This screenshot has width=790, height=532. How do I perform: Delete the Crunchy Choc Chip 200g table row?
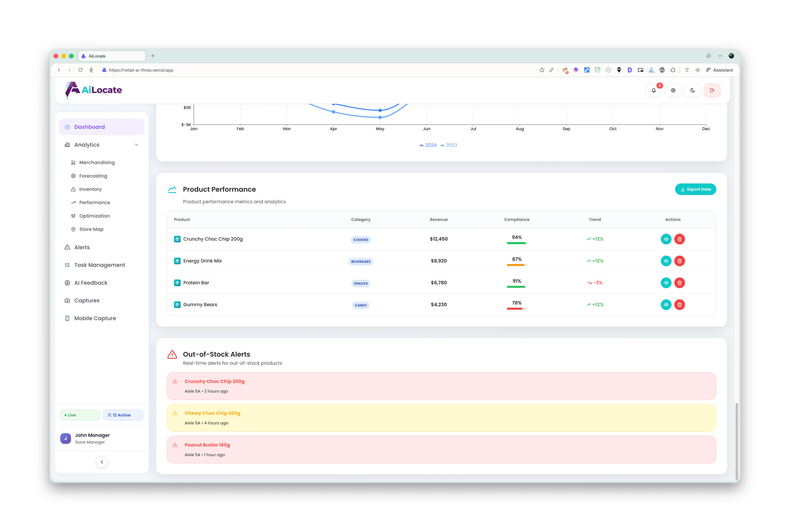pos(679,239)
